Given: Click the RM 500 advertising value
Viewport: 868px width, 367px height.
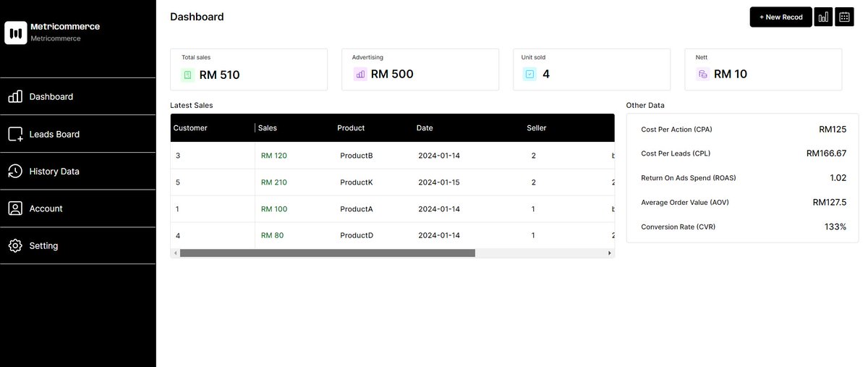Looking at the screenshot, I should (x=392, y=74).
